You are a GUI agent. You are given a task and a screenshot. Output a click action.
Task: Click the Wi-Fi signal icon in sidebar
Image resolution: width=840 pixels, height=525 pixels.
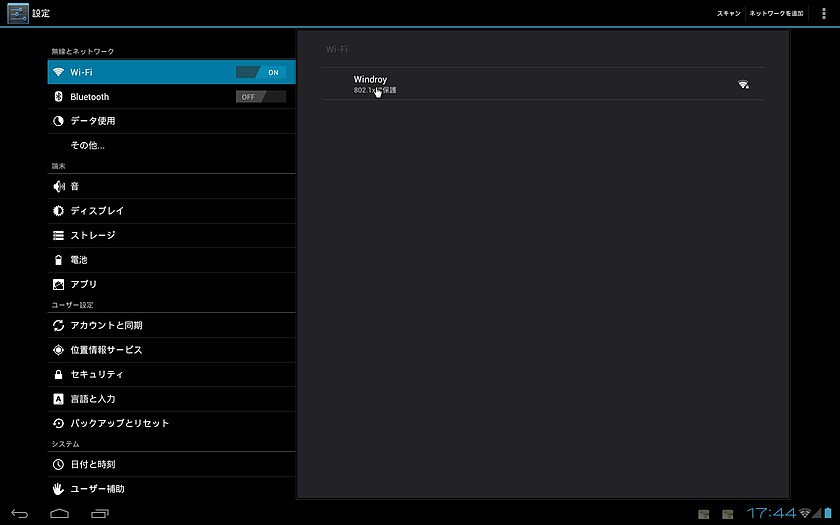[58, 72]
